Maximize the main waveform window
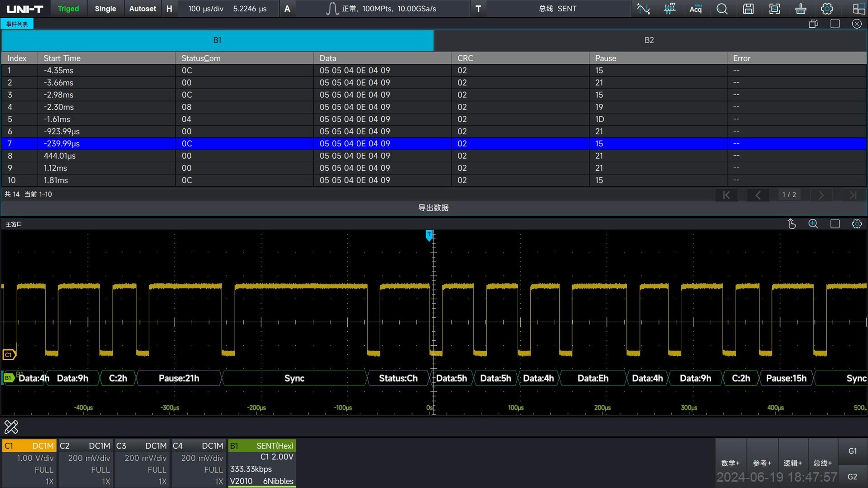Viewport: 868px width, 488px height. click(x=835, y=224)
